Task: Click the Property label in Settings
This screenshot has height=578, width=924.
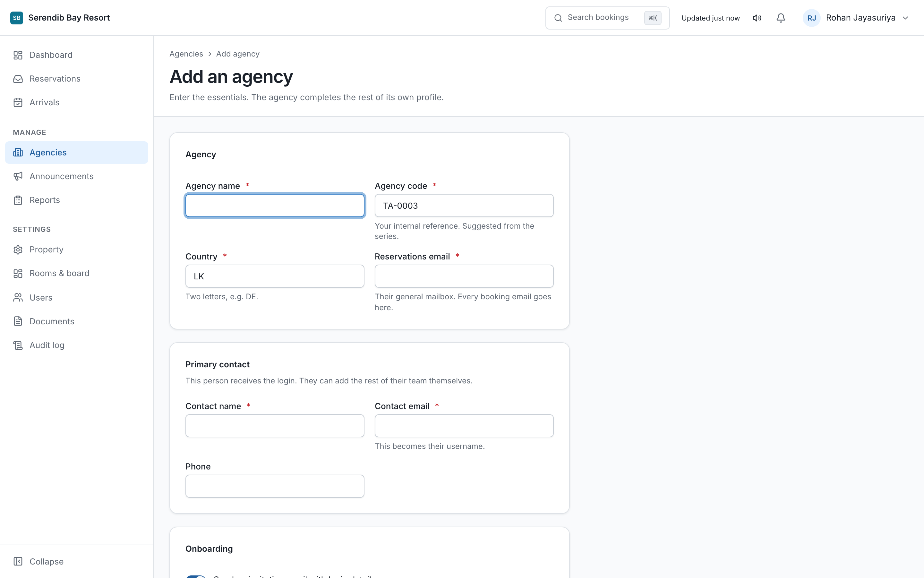Action: [x=47, y=250]
